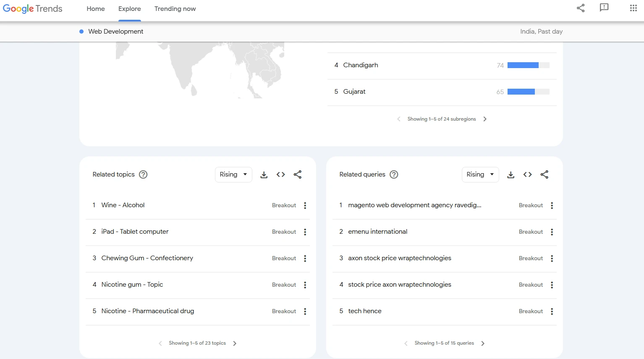Click the send feedback icon in header
The width and height of the screenshot is (644, 359).
pyautogui.click(x=604, y=8)
